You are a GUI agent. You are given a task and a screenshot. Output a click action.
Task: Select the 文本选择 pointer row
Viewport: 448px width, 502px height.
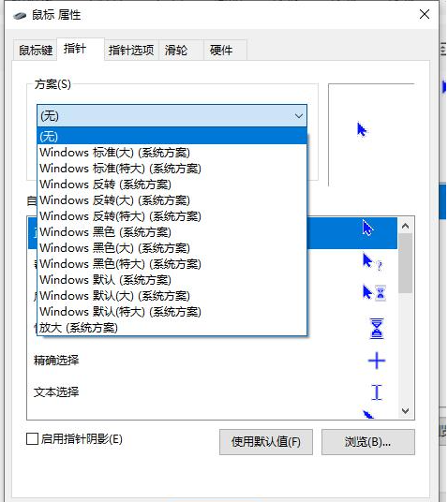[x=213, y=391]
